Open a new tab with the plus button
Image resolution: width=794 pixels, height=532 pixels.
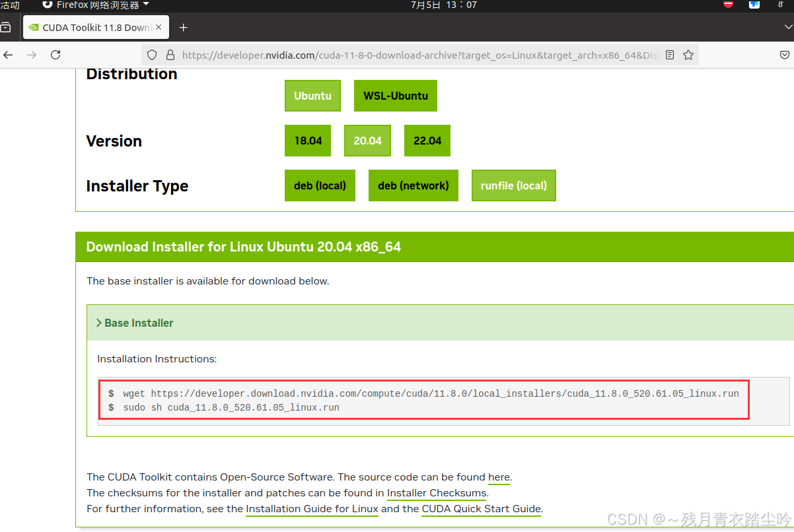tap(184, 28)
